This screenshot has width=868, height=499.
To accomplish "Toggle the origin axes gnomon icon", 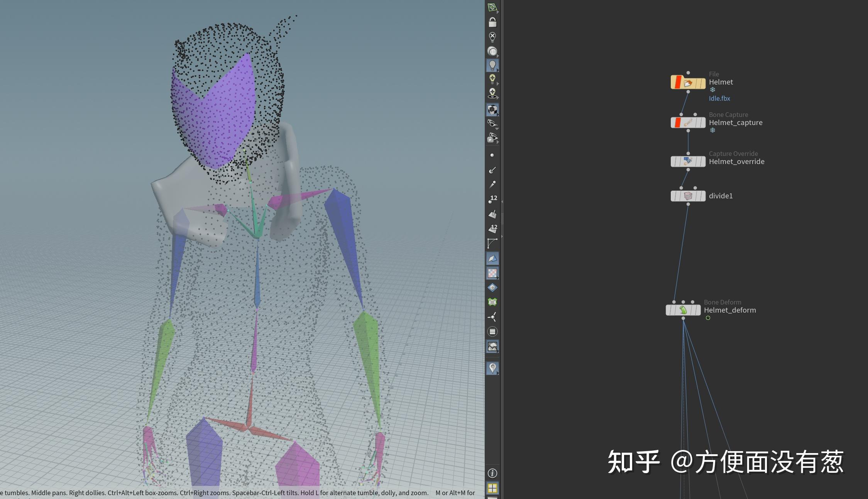I will coord(492,317).
